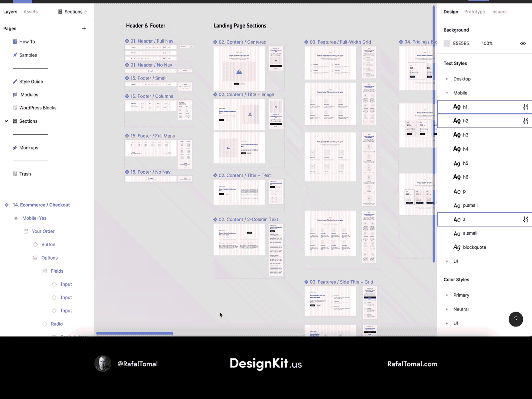This screenshot has height=399, width=532.
Task: Click the pin icon beside Samples page
Action: coord(15,55)
